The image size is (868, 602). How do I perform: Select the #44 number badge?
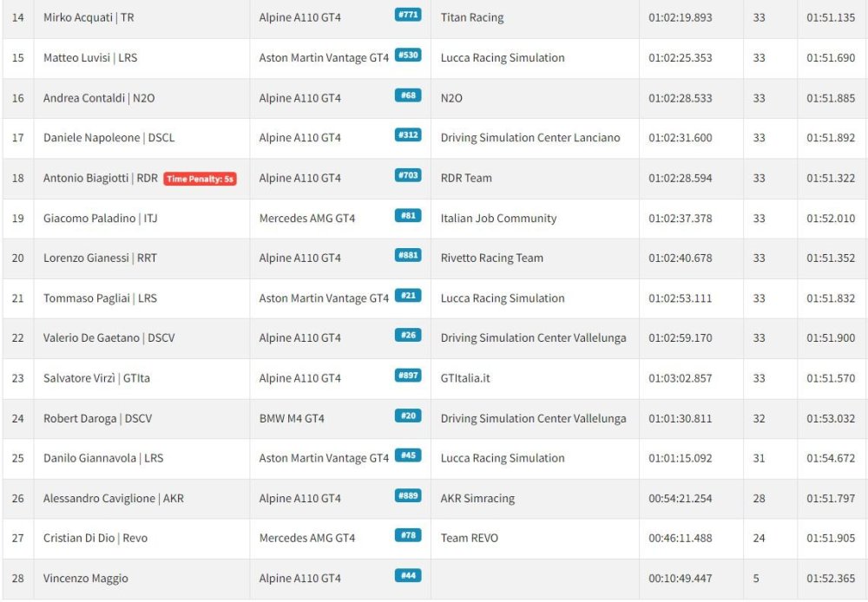tap(408, 575)
